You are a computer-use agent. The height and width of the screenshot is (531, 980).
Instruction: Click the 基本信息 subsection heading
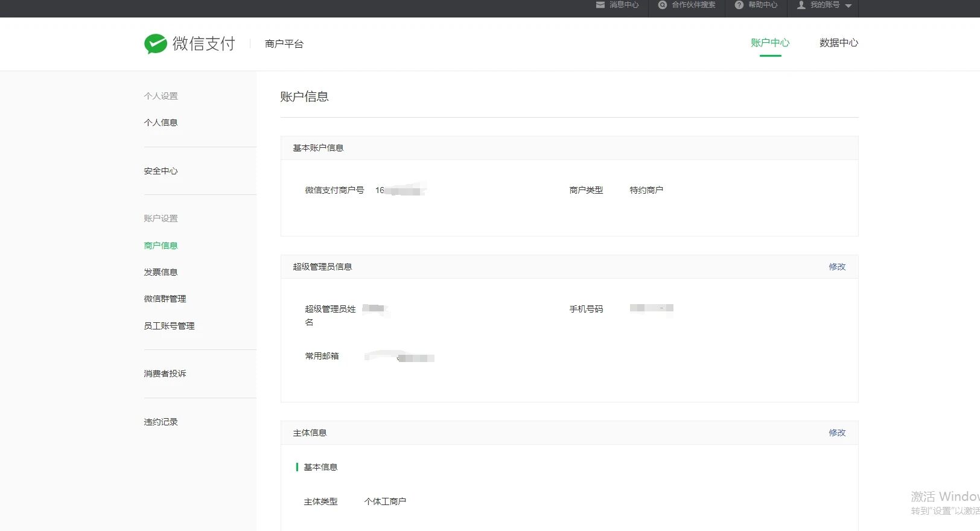point(320,467)
